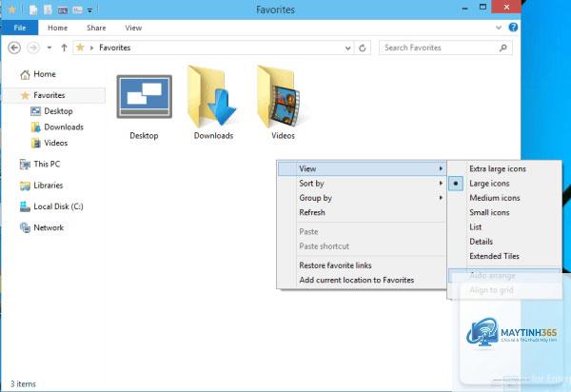The width and height of the screenshot is (571, 392).
Task: Expand the Sort by submenu
Action: coord(362,184)
